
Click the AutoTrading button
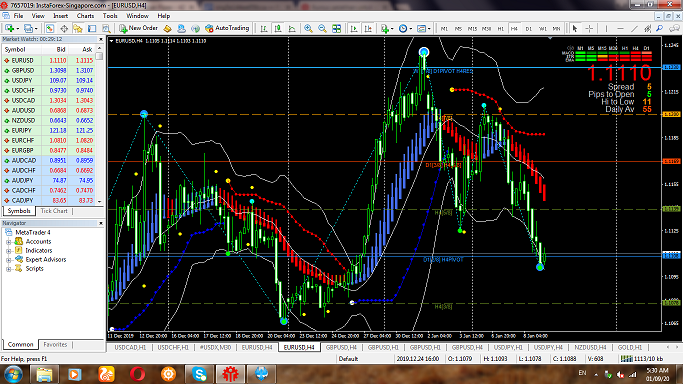coord(227,28)
